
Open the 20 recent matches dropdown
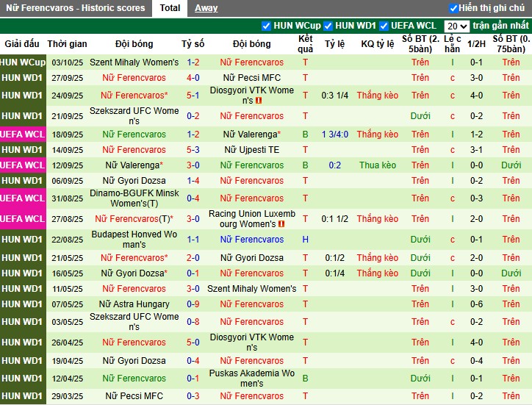(x=456, y=26)
